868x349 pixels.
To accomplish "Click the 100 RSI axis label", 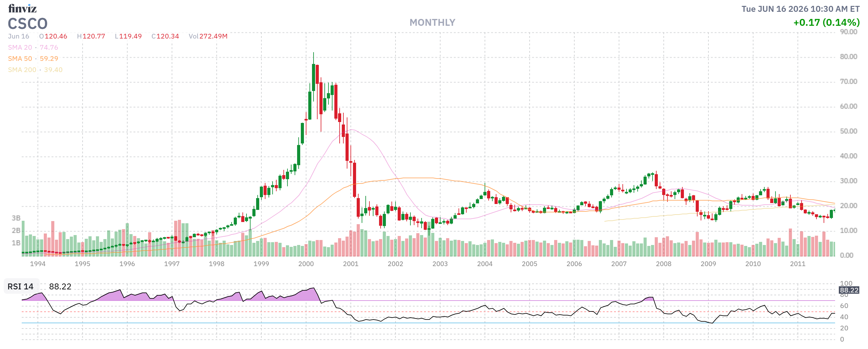I will 846,284.
